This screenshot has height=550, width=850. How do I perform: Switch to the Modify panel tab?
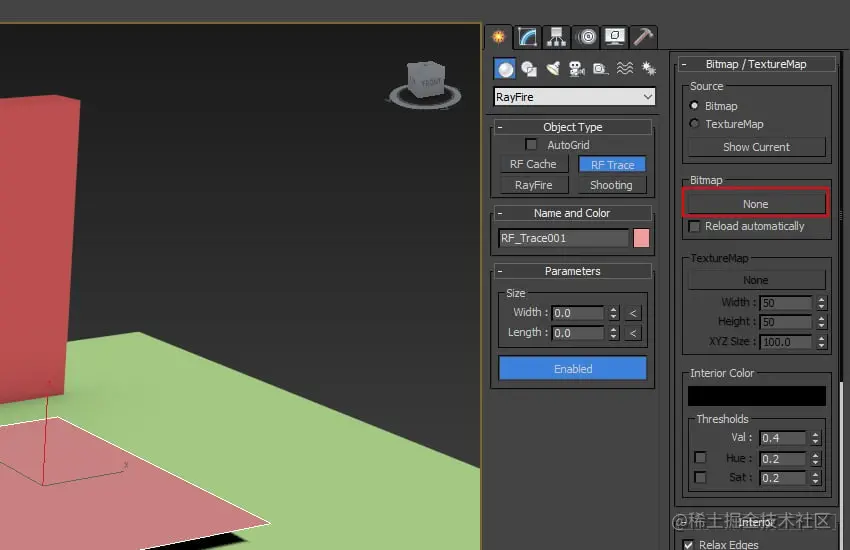point(527,37)
